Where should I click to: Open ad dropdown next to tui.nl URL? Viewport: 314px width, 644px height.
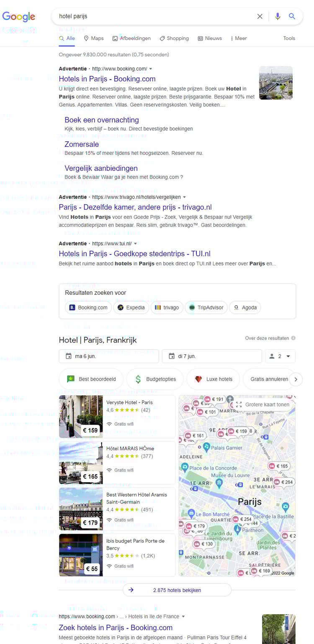(x=135, y=244)
